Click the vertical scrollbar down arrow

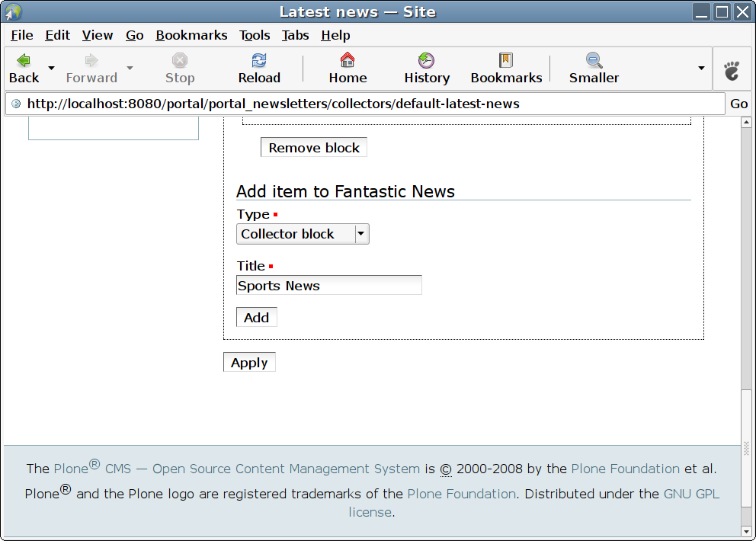pyautogui.click(x=747, y=530)
